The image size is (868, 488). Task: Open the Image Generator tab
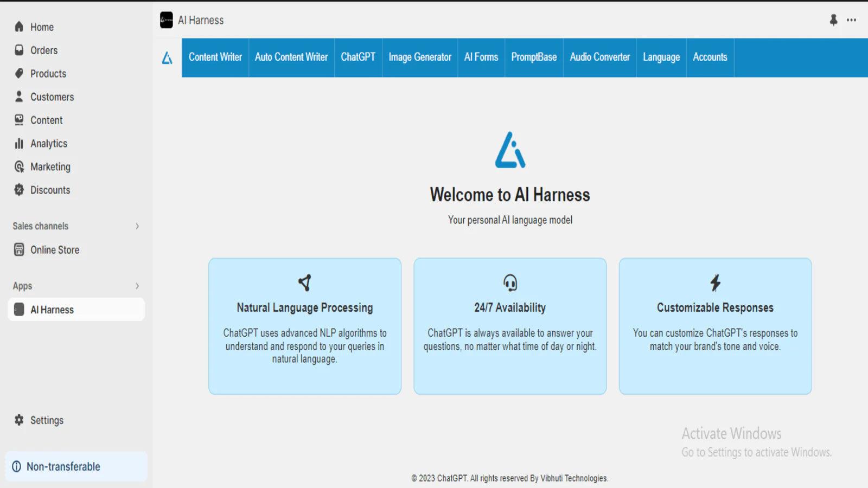419,57
